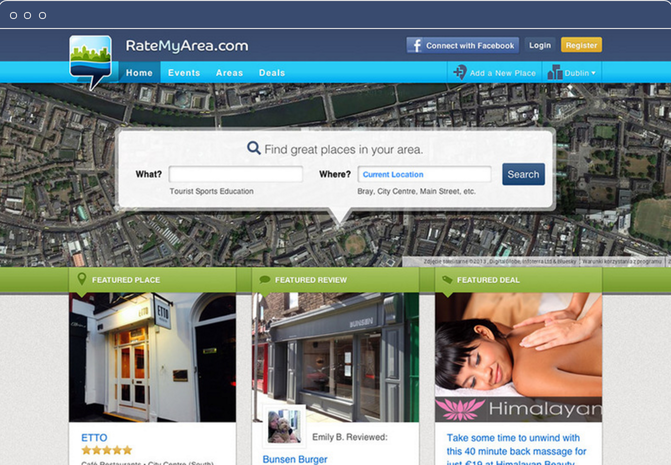Click the Register button
Screen dimensions: 671x465
[x=581, y=45]
